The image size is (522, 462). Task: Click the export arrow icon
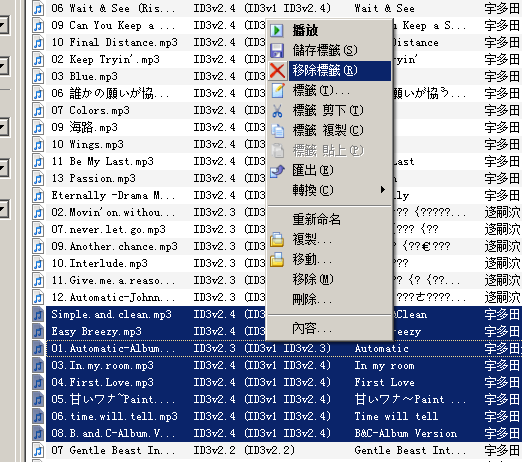pos(277,171)
